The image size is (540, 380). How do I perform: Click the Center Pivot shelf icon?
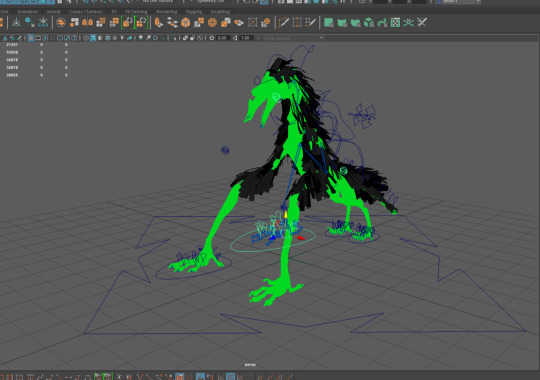[16, 23]
